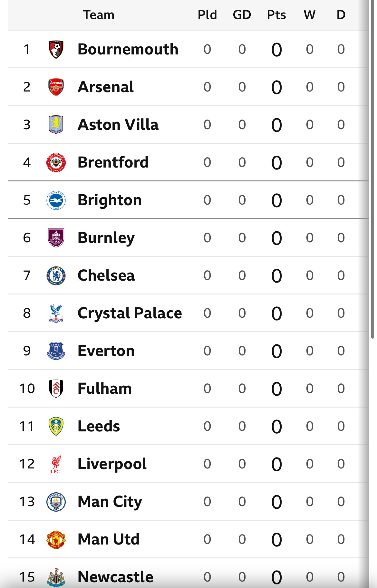Screen dimensions: 377x588
Task: Click the Liverpool liver bird crest
Action: (56, 464)
